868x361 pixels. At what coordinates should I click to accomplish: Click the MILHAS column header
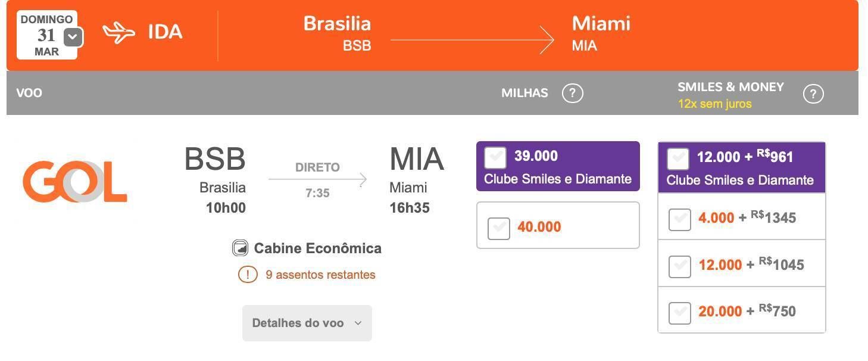point(524,93)
